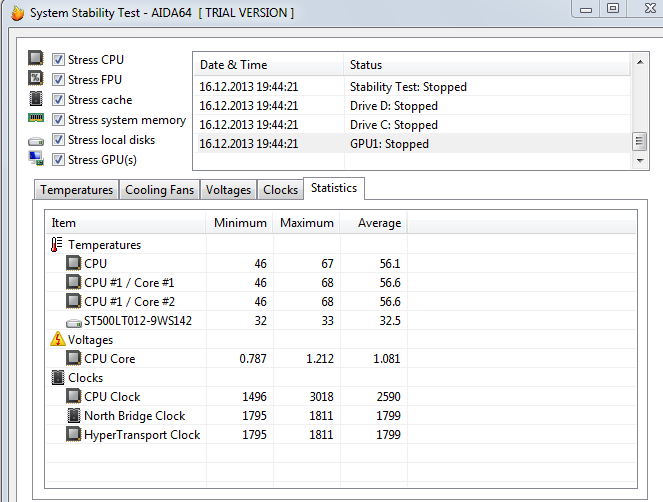The width and height of the screenshot is (663, 502).
Task: Click the chip icon for North Bridge Clock
Action: pos(74,415)
